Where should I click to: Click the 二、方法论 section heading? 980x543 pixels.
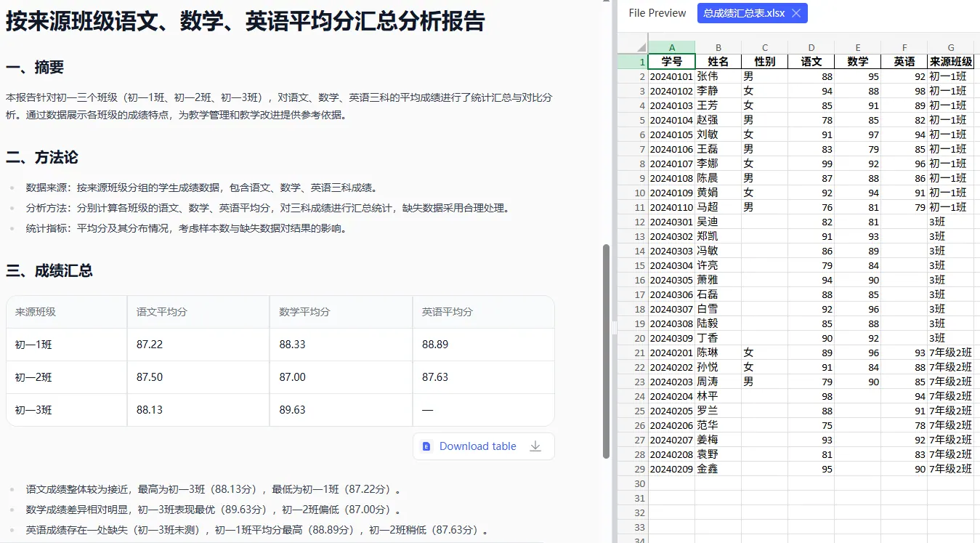(x=42, y=158)
